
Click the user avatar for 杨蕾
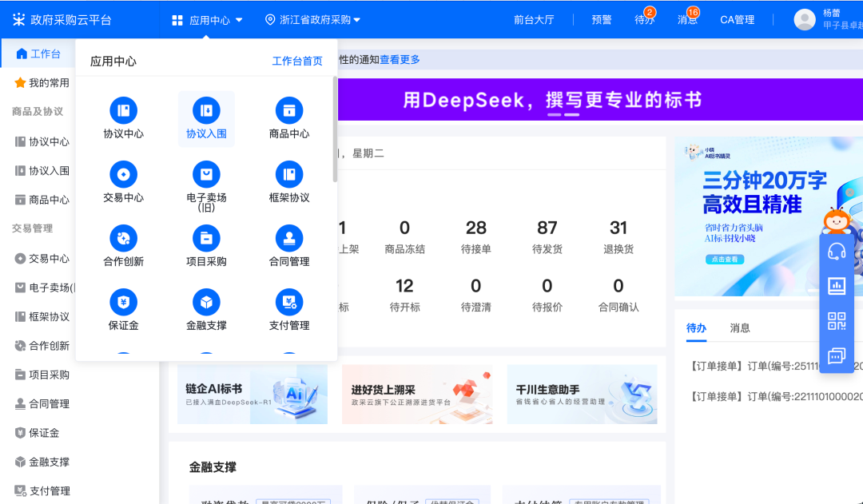point(805,19)
